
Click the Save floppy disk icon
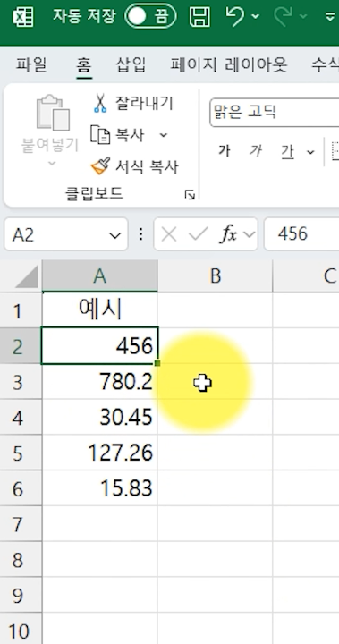[200, 17]
